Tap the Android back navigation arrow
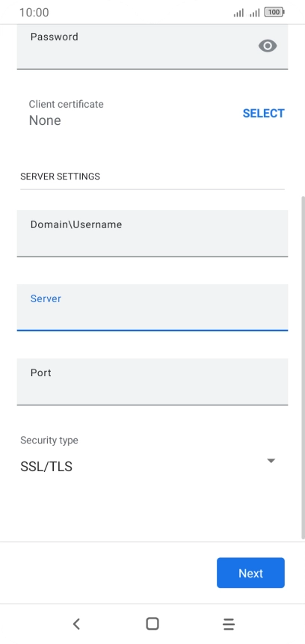The height and width of the screenshot is (644, 305). [x=76, y=624]
